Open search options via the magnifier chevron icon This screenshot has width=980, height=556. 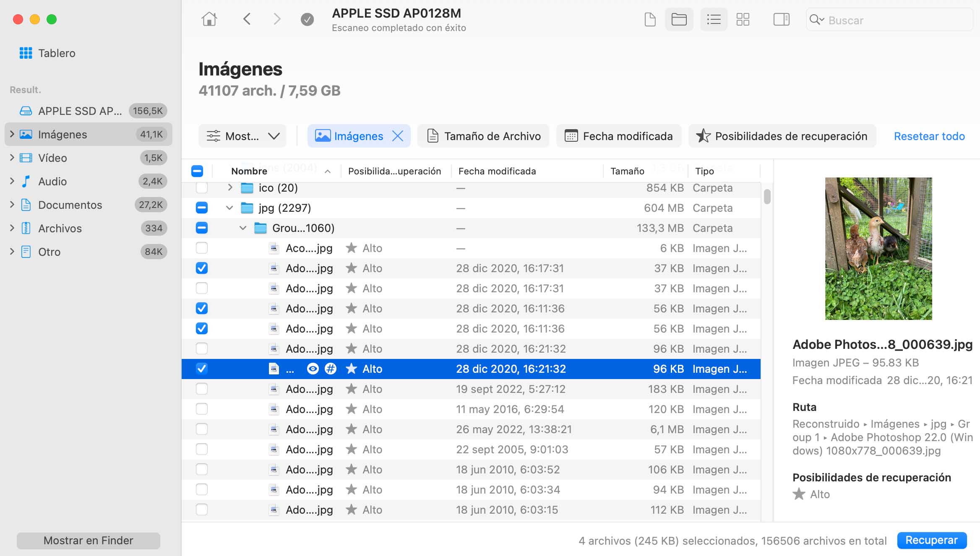[822, 20]
